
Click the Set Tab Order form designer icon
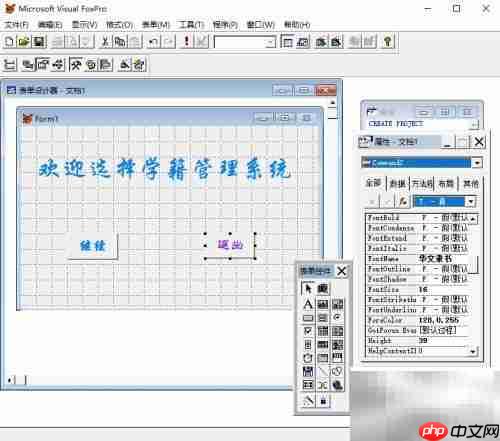coord(10,64)
